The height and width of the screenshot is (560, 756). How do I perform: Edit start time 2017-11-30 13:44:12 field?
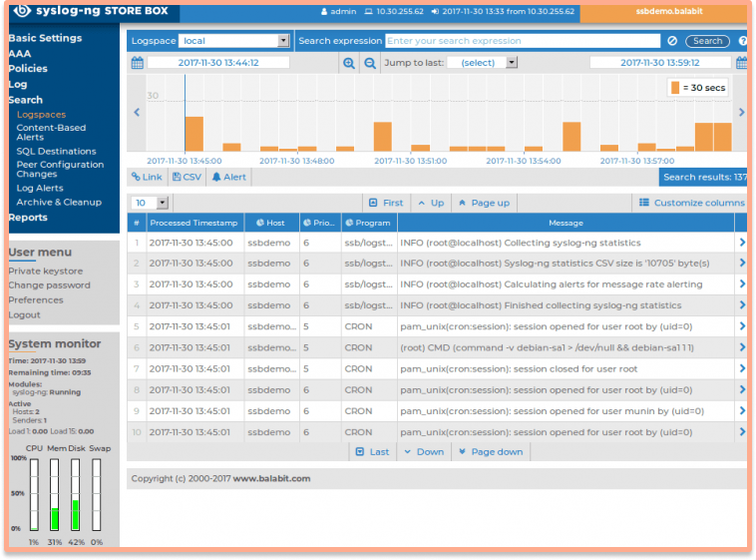(218, 62)
